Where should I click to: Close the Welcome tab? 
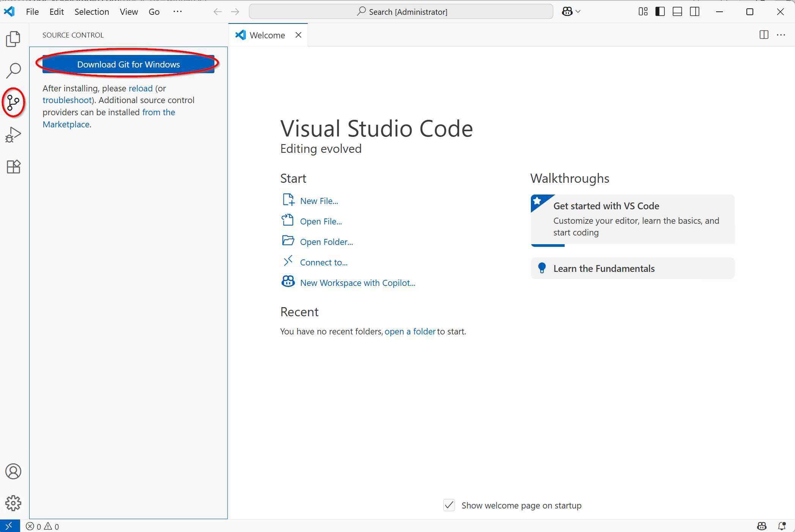coord(299,35)
